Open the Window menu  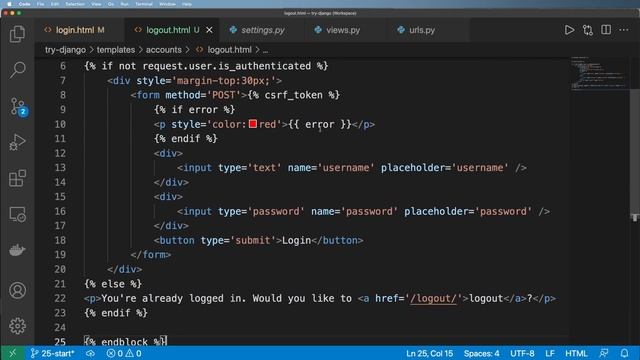167,4
